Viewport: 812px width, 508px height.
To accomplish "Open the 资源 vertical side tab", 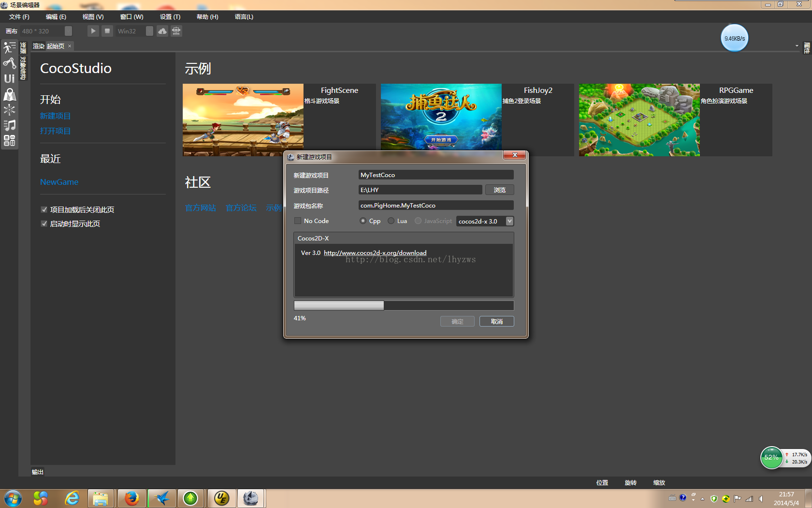I will point(23,47).
